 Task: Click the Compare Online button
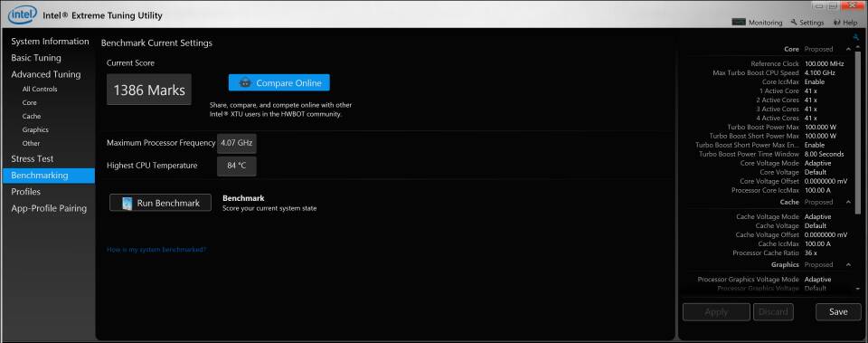click(x=279, y=83)
